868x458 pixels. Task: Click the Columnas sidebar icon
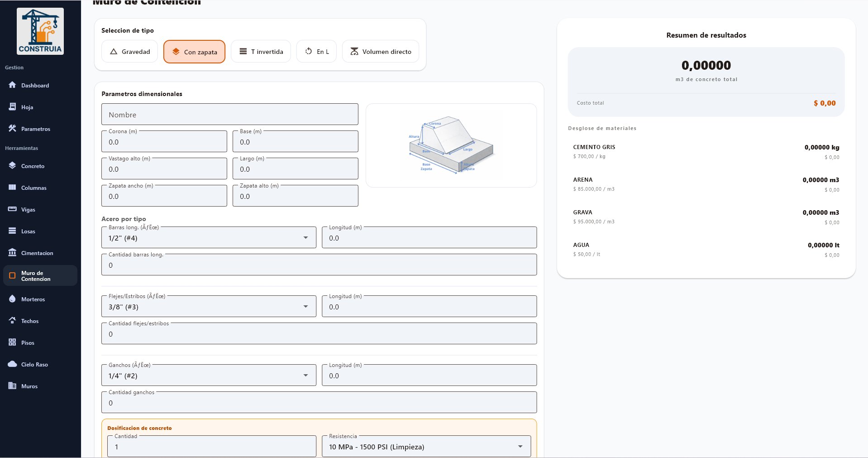[12, 188]
